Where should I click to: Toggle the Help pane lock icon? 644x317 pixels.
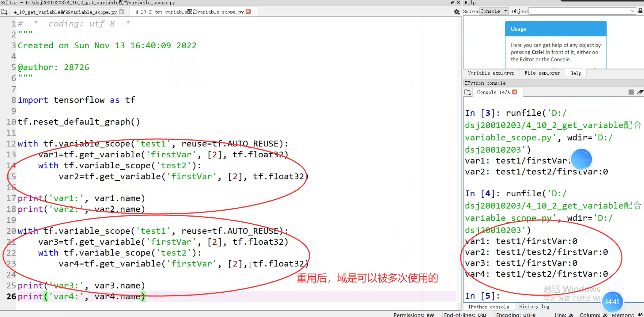(641, 11)
